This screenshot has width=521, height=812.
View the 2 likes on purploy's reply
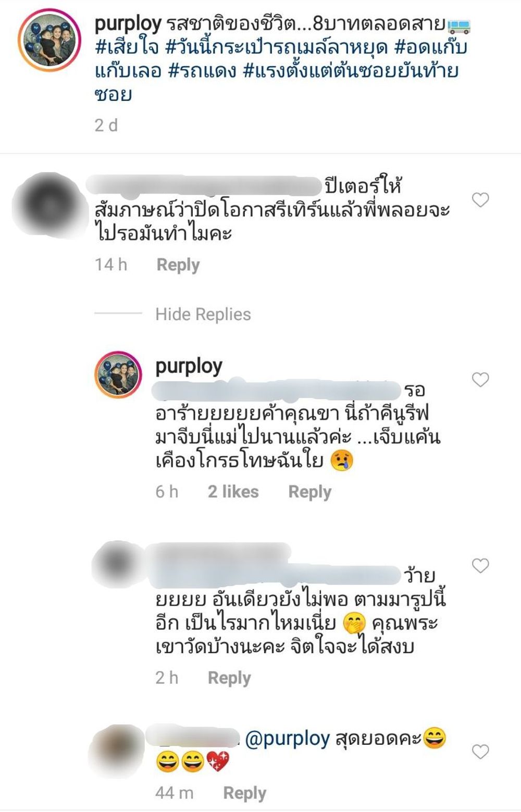tap(233, 492)
